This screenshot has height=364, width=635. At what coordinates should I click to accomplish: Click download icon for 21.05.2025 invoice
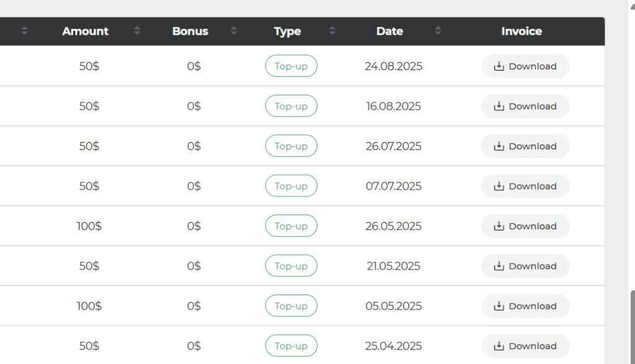499,266
